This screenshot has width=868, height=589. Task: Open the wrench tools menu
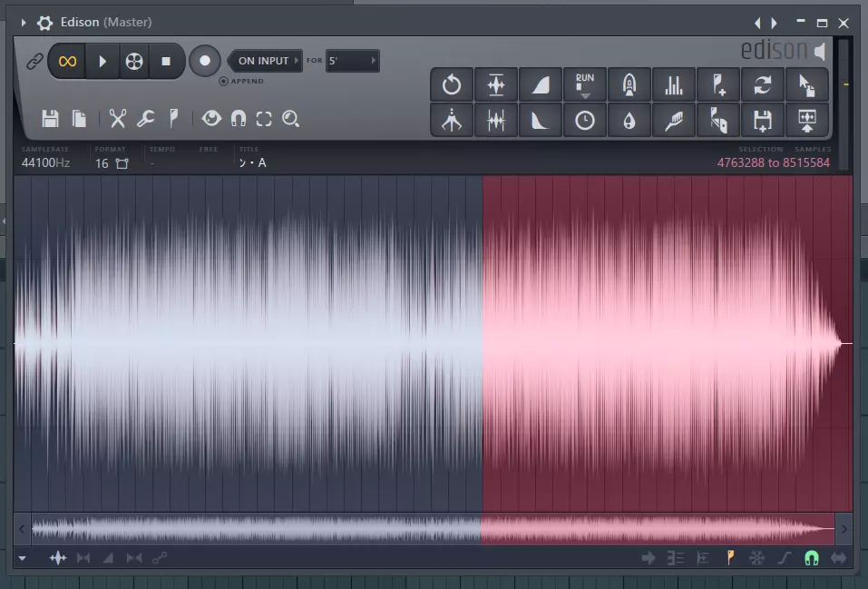(145, 118)
